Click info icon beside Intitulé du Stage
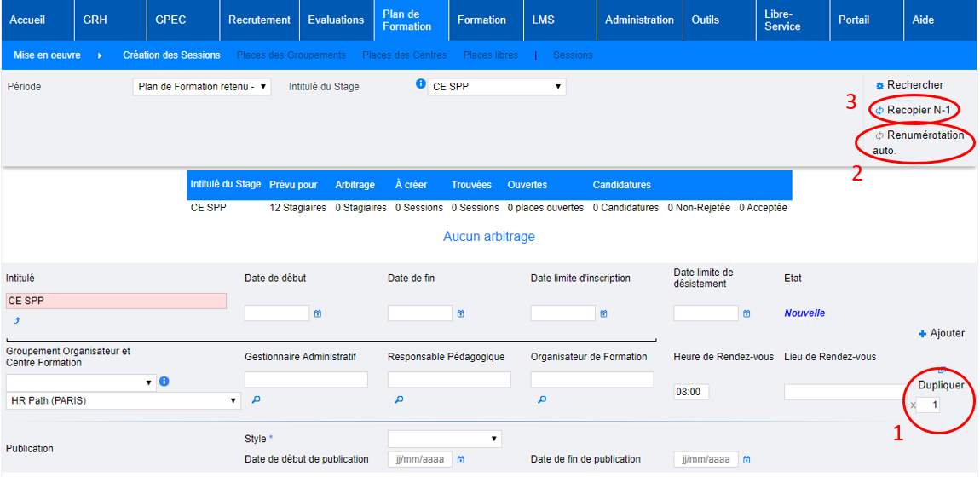 [x=420, y=84]
